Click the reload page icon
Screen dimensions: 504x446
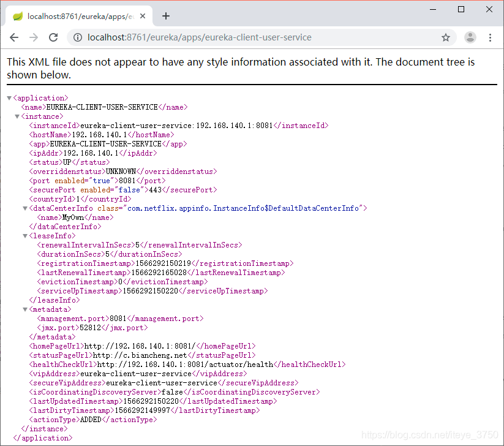click(x=53, y=37)
